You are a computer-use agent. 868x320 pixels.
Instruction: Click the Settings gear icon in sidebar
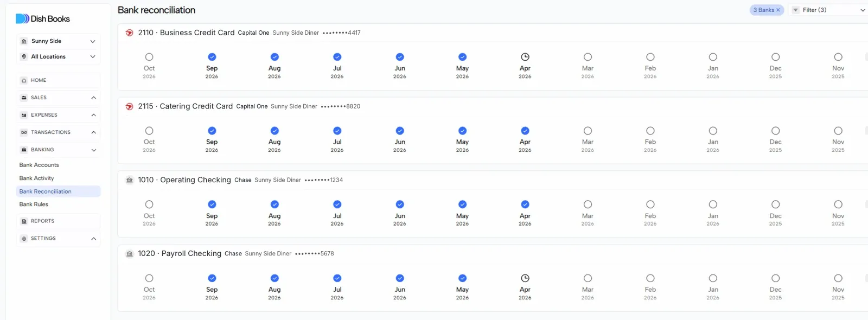click(24, 239)
